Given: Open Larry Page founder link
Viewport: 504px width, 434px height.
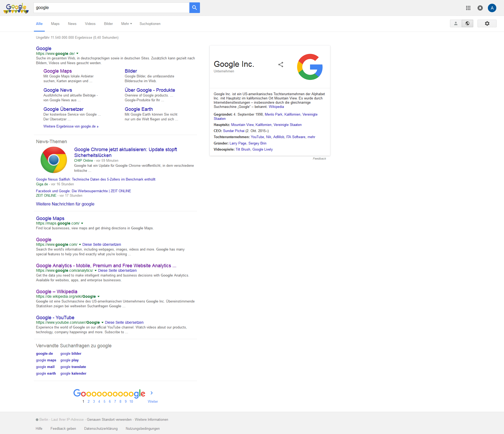Looking at the screenshot, I should [238, 143].
